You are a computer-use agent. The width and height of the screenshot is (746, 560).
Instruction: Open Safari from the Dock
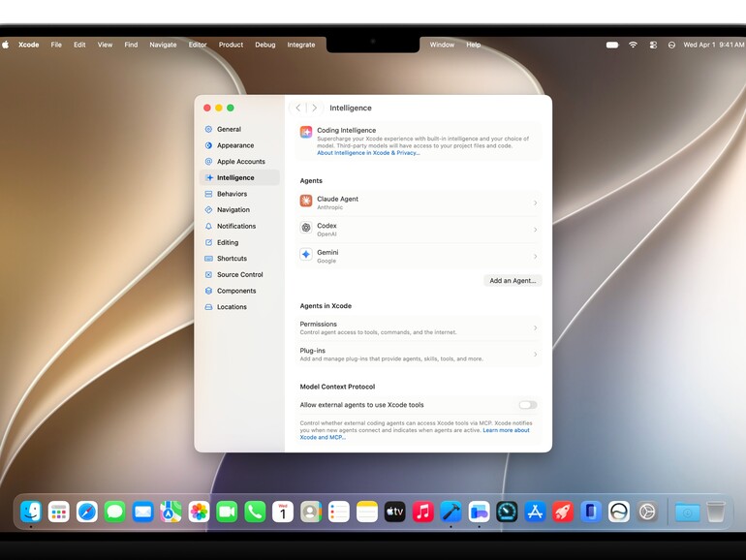coord(87,512)
